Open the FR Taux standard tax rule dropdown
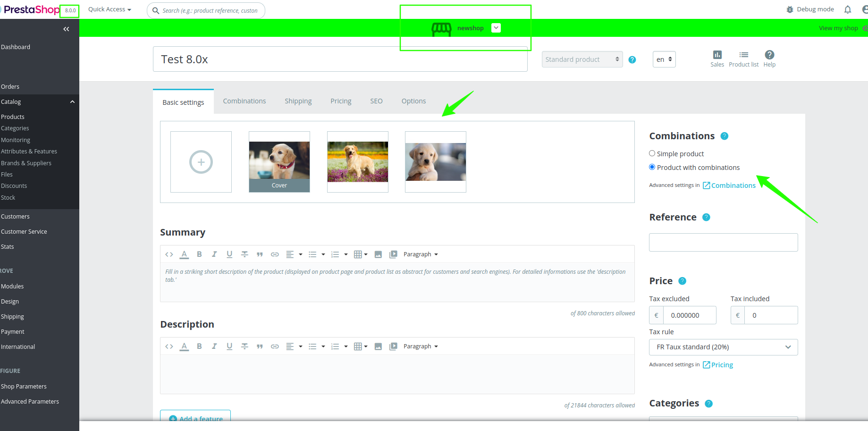Viewport: 868px width, 431px height. (x=723, y=347)
